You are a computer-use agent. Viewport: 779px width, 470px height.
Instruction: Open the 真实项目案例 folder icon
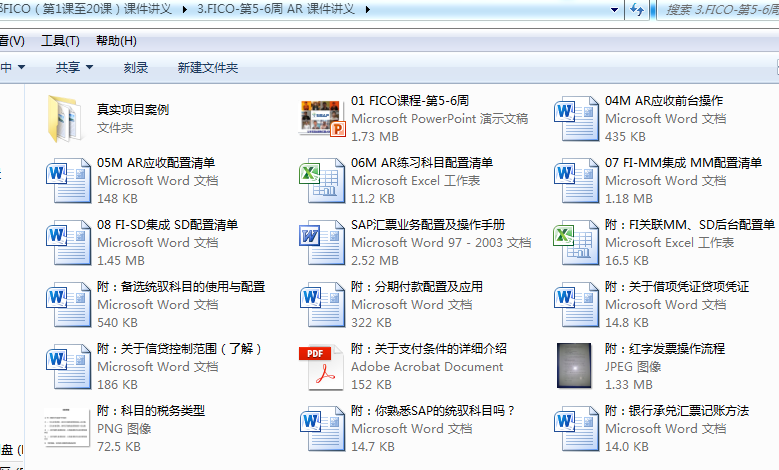[x=65, y=119]
